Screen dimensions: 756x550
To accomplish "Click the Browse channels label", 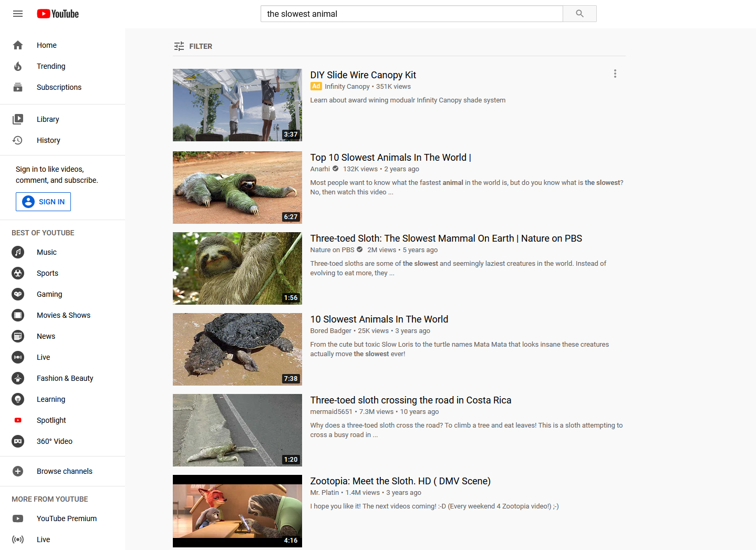I will pos(65,471).
